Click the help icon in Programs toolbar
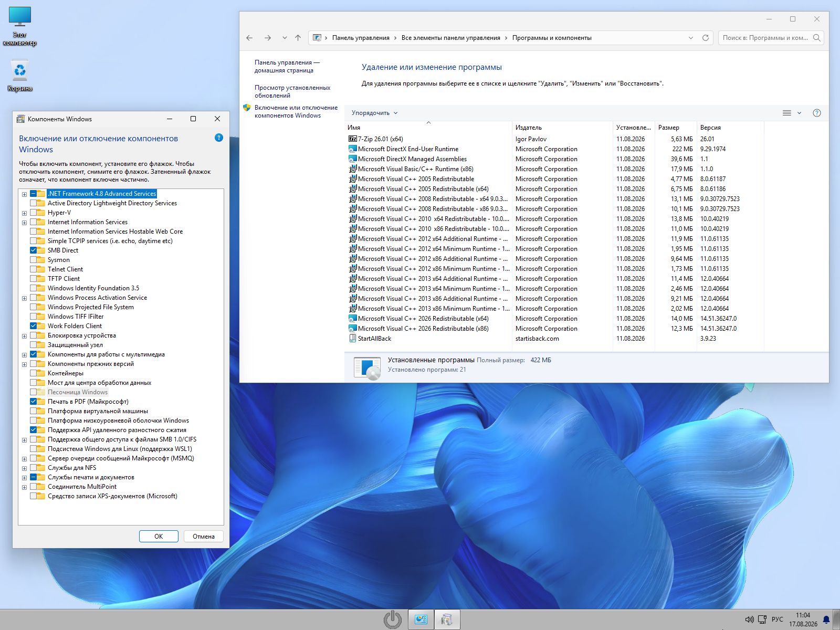The width and height of the screenshot is (840, 630). [816, 113]
